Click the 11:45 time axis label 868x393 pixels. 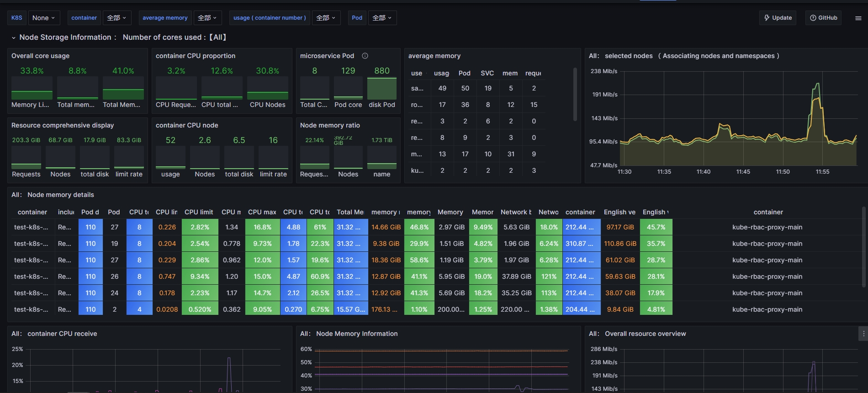coord(743,172)
